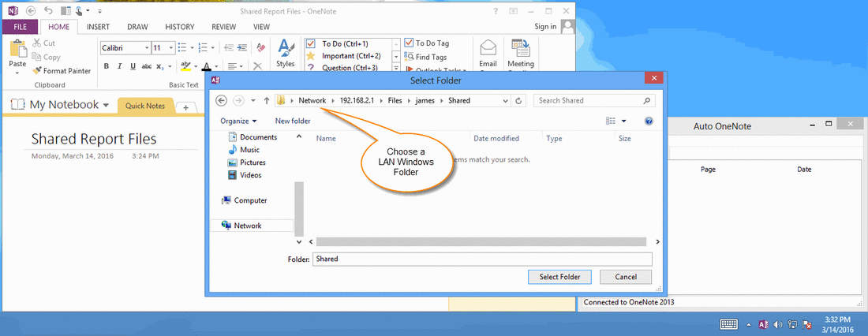Open the font name dropdown showing Calibri
Viewport: 868px width, 336px height.
click(x=147, y=48)
